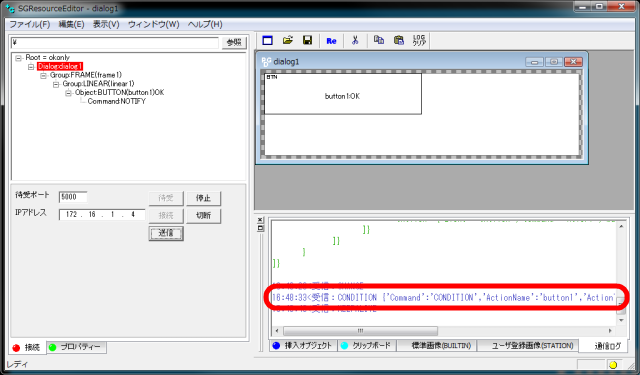Switch to the プロパティー tab
The image size is (640, 375).
[x=76, y=347]
